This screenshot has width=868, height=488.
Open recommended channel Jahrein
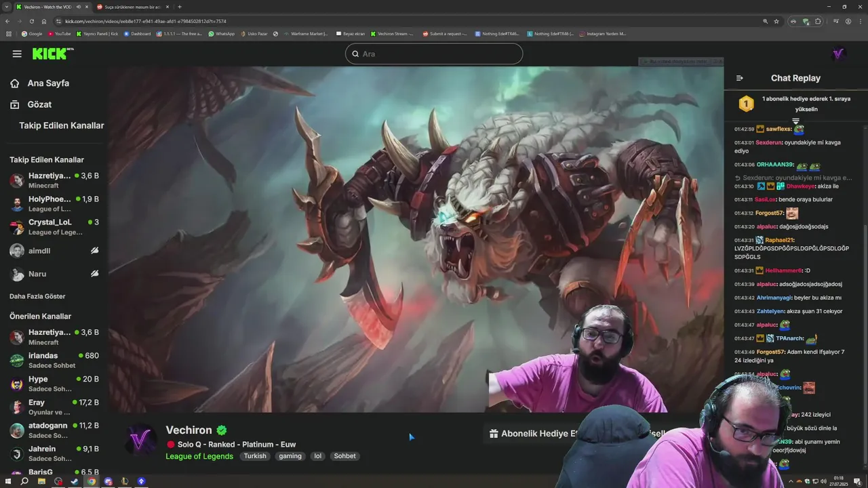tap(54, 453)
